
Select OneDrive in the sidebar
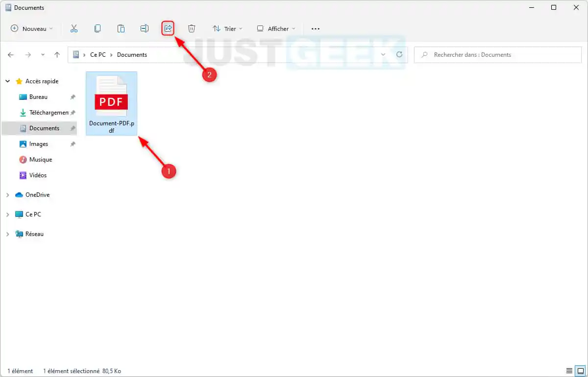(x=32, y=195)
